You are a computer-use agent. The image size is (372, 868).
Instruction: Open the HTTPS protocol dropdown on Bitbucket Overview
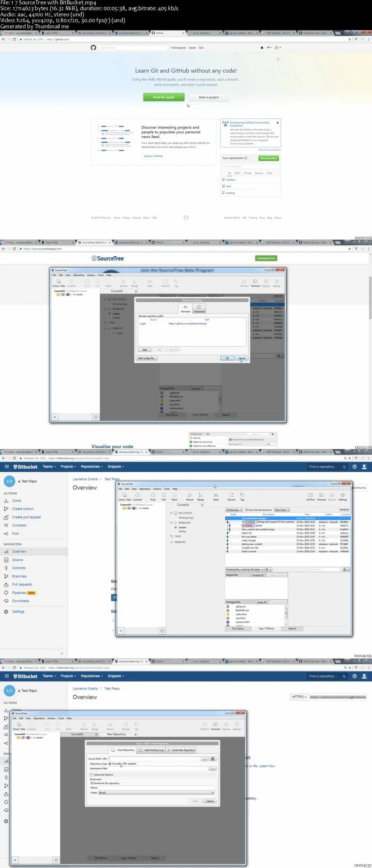pos(299,697)
